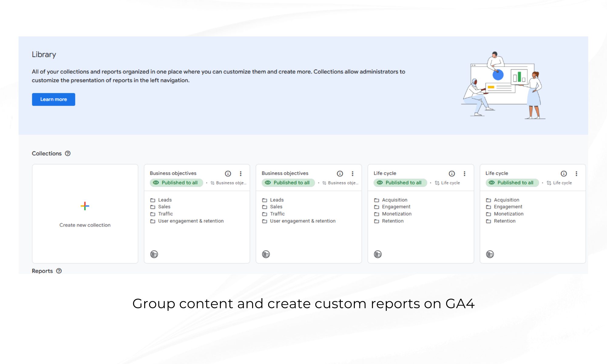Image resolution: width=607 pixels, height=364 pixels.
Task: Click the colorful plus icon for new collection
Action: [x=85, y=206]
